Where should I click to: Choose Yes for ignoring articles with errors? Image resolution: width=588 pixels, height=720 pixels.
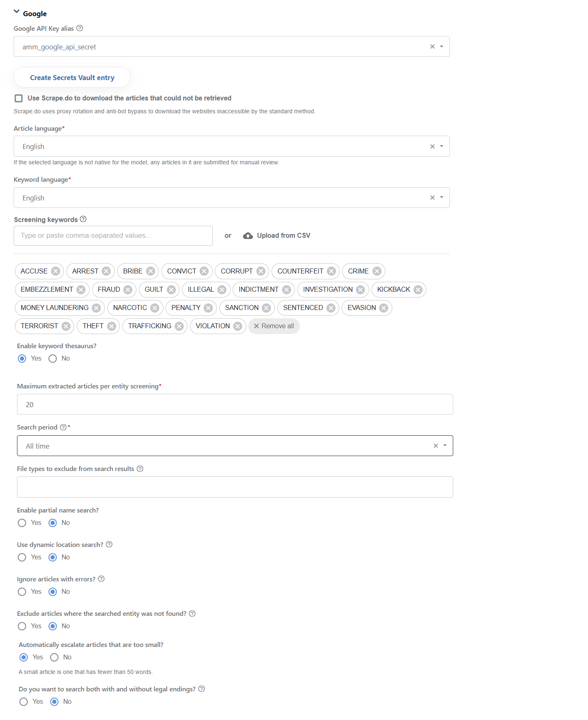point(22,592)
